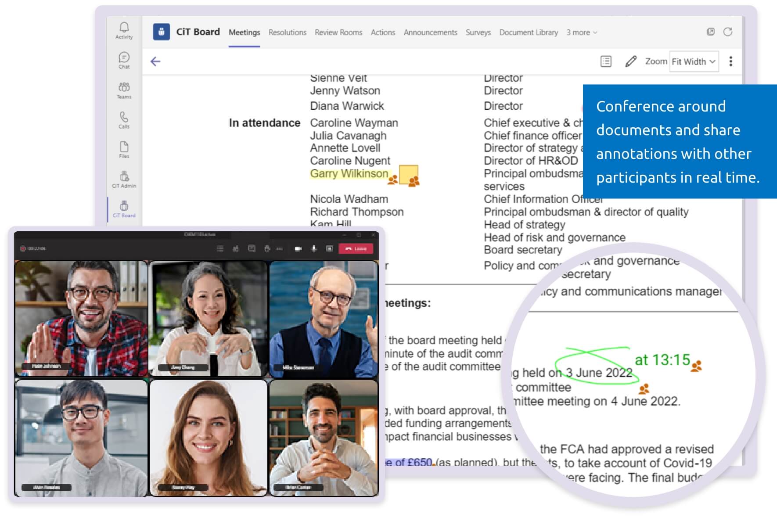Leave the video meeting

(356, 249)
